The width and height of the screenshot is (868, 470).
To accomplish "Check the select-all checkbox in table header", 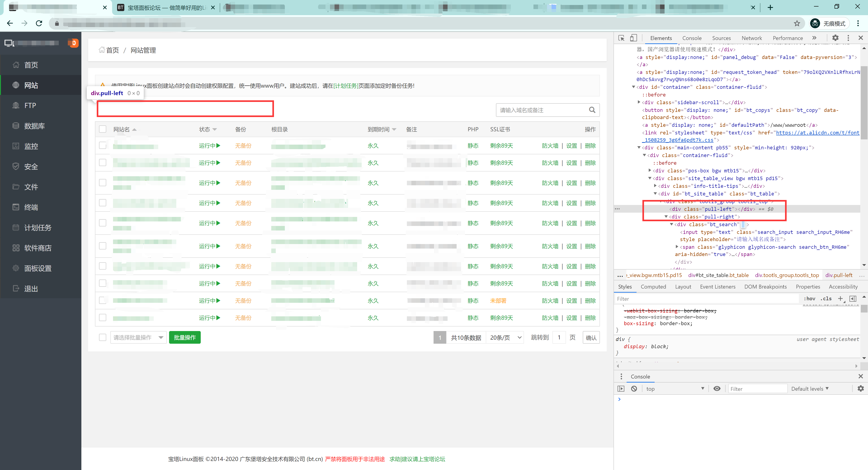I will 102,129.
